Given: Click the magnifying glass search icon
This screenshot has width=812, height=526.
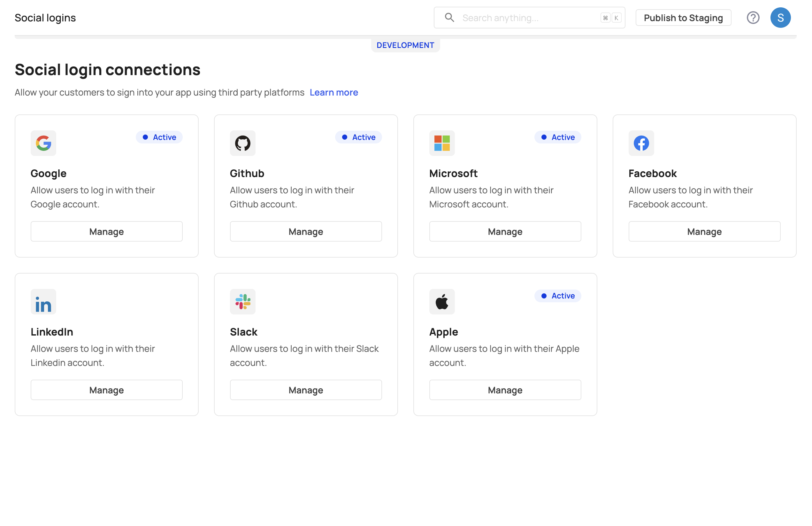Looking at the screenshot, I should [x=449, y=17].
